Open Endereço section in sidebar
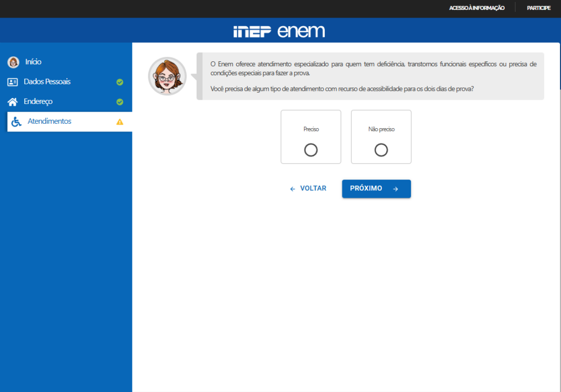561x392 pixels. (x=66, y=102)
